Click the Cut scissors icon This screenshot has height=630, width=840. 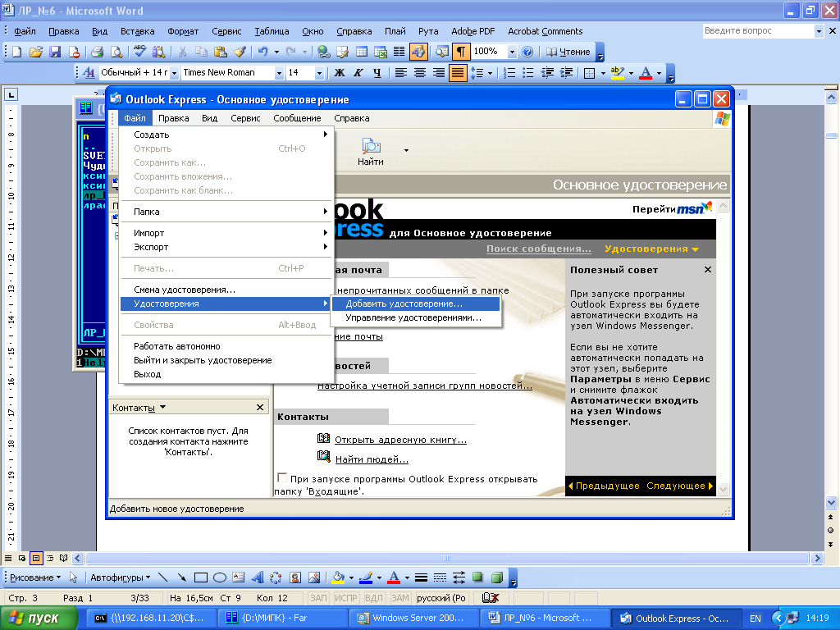click(183, 52)
